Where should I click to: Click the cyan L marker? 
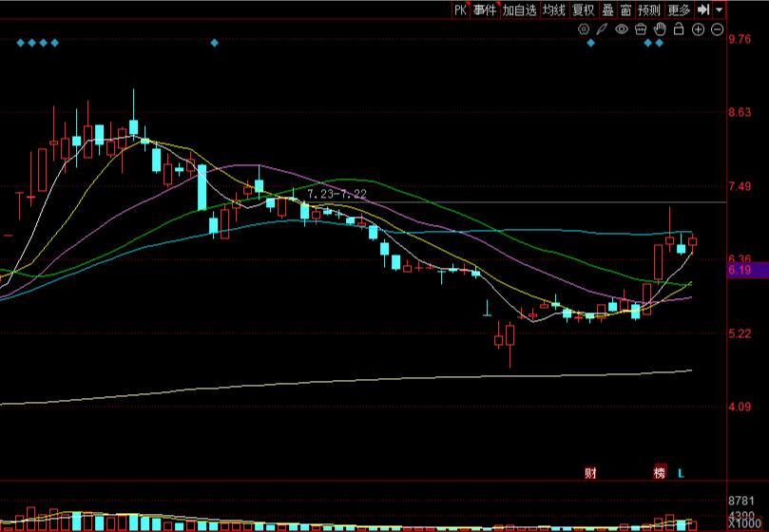(682, 473)
